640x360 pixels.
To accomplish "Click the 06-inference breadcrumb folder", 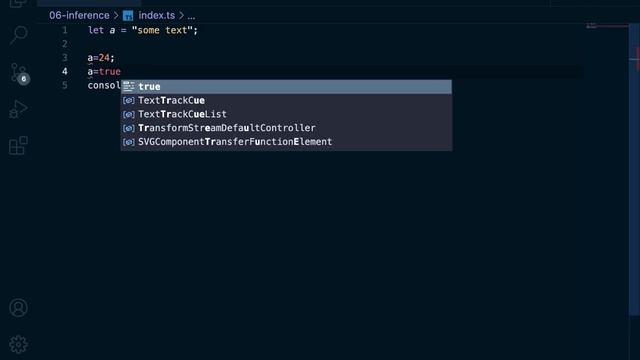I will 79,16.
